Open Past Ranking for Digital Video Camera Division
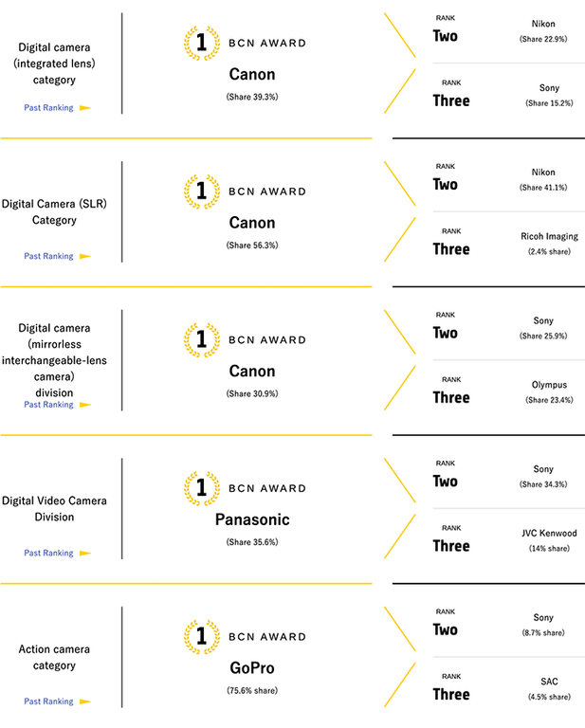The height and width of the screenshot is (728, 585). pos(48,553)
